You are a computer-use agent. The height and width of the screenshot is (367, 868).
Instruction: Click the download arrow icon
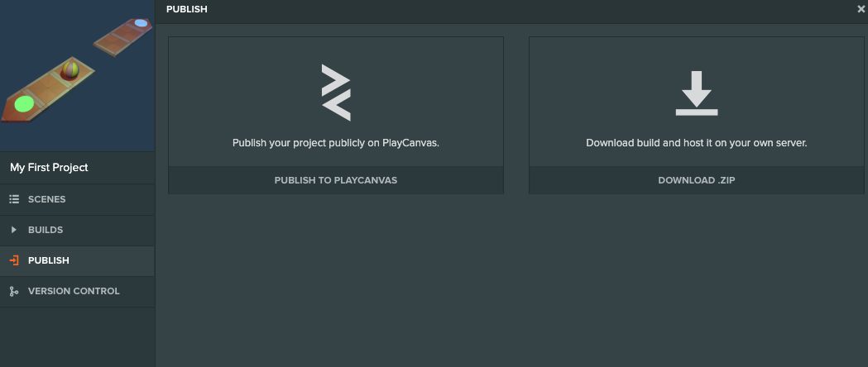[x=697, y=93]
